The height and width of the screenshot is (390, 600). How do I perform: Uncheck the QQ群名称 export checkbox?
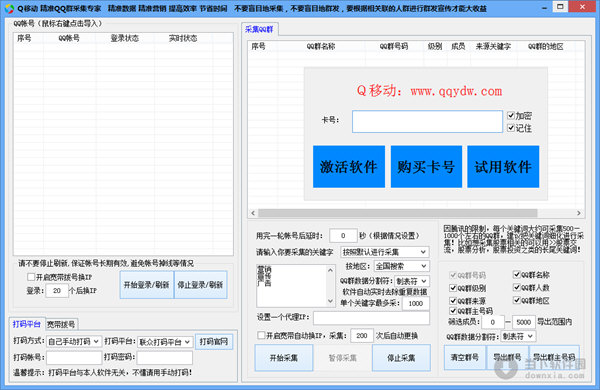[517, 274]
